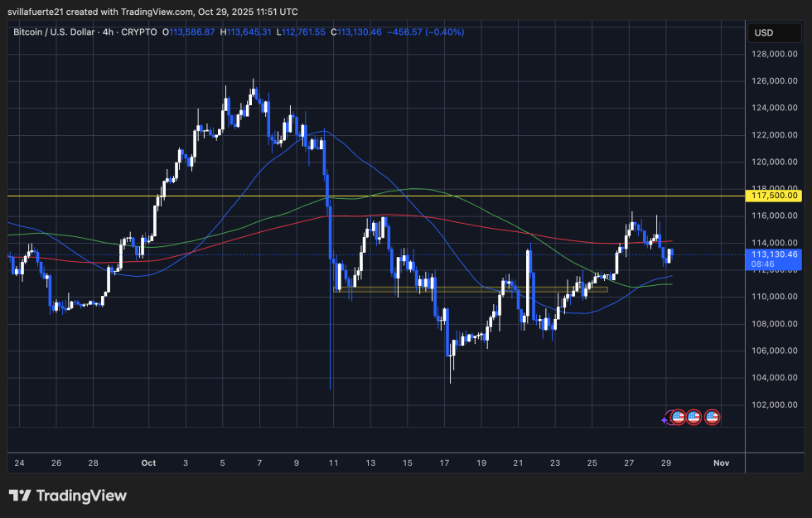This screenshot has width=812, height=518.
Task: Click the middle US flag event marker
Action: click(x=694, y=417)
